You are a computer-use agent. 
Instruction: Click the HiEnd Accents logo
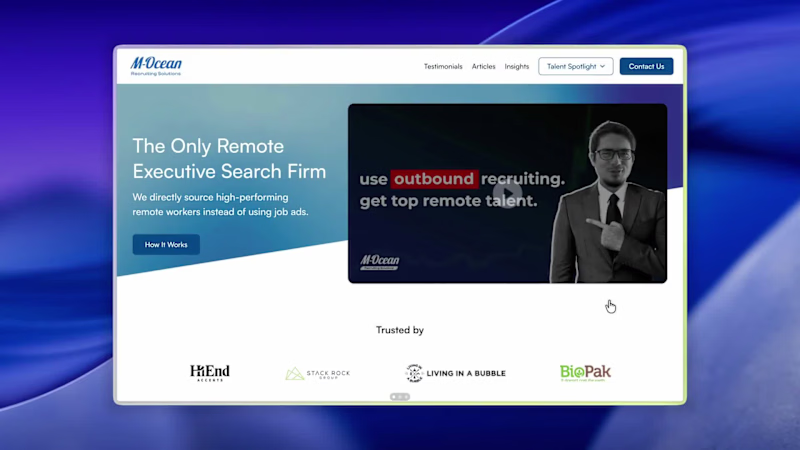tap(210, 373)
